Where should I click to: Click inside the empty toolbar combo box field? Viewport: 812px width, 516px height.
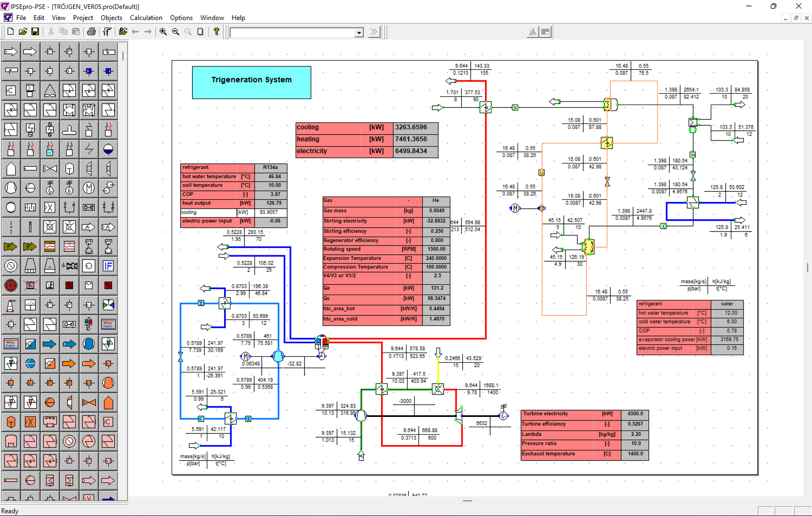[292, 33]
